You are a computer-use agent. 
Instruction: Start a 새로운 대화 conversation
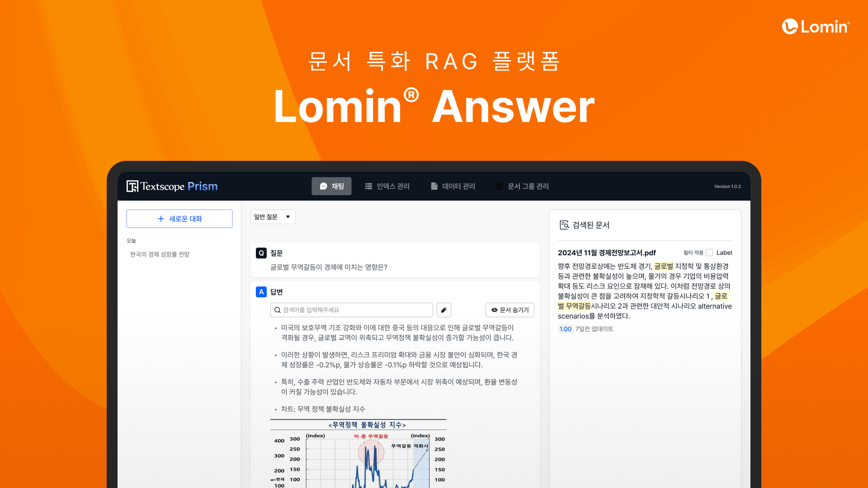[x=179, y=219]
